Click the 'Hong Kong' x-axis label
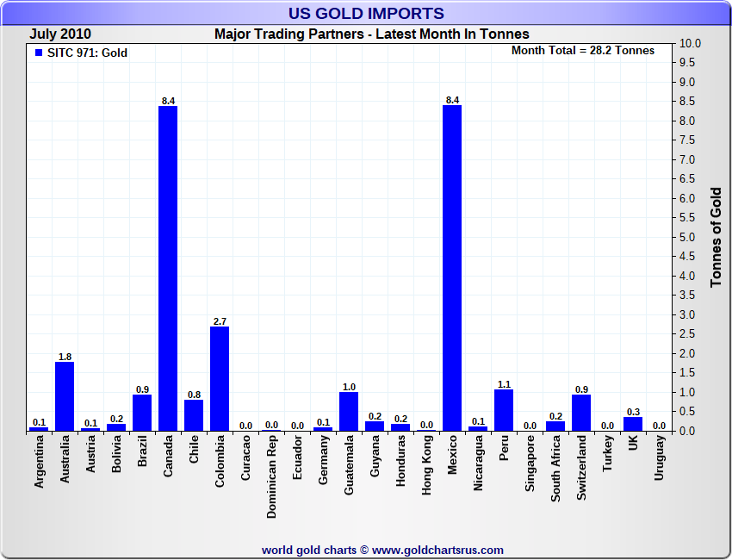The height and width of the screenshot is (560, 732). pyautogui.click(x=426, y=465)
